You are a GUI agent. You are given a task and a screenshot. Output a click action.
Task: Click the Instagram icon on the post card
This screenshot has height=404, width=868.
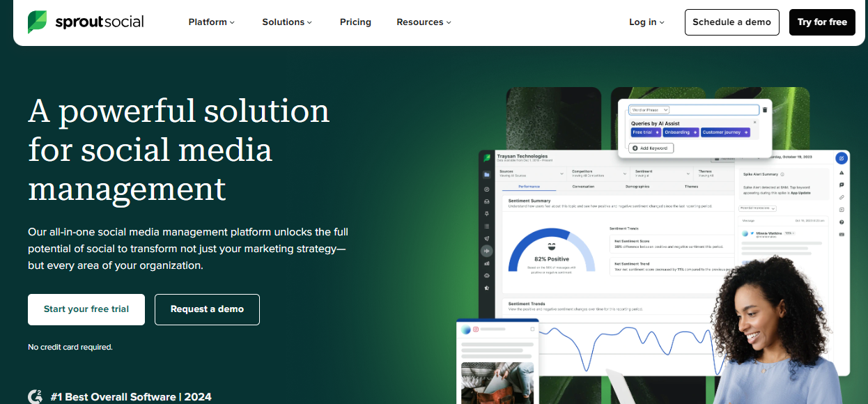476,329
